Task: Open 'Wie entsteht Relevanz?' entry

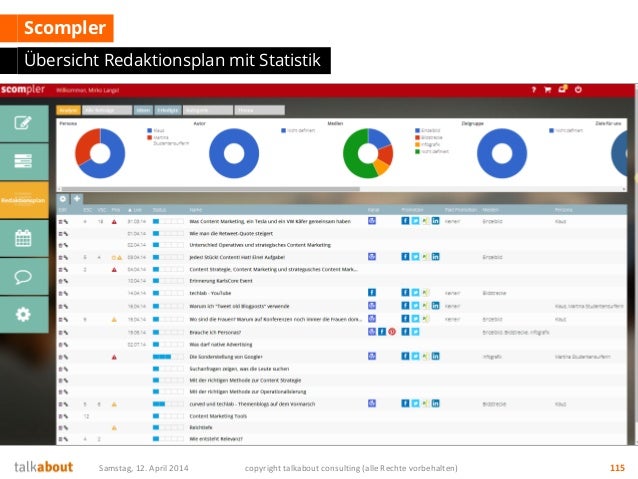Action: (x=216, y=439)
